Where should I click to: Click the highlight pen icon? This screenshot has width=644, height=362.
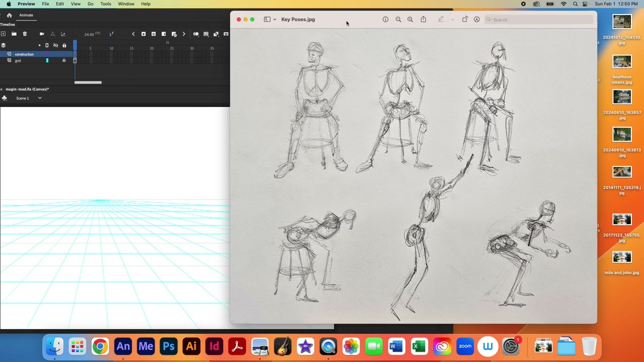[441, 20]
